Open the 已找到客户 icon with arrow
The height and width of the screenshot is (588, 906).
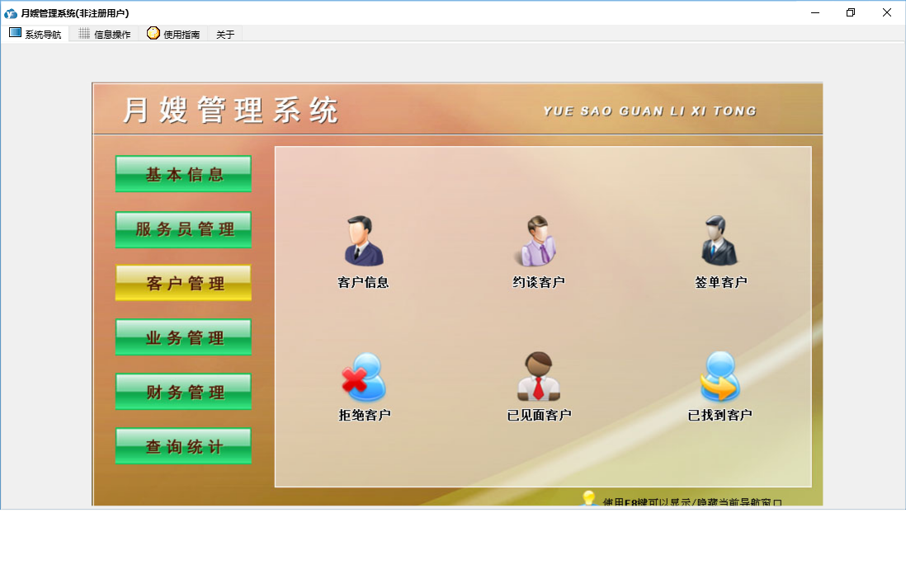tap(720, 377)
